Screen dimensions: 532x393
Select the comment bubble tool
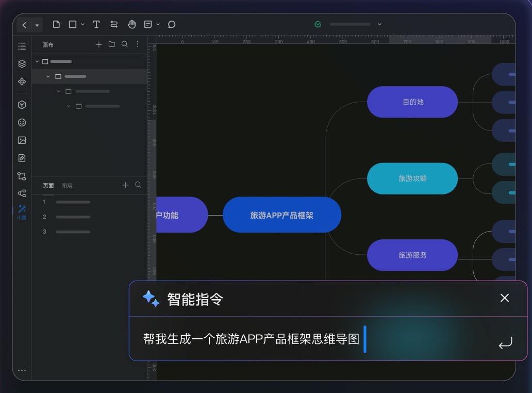[x=172, y=24]
